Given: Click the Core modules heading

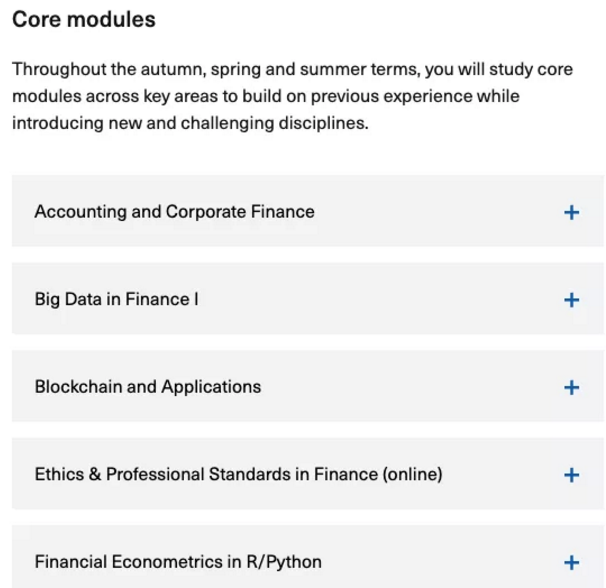Looking at the screenshot, I should tap(84, 20).
